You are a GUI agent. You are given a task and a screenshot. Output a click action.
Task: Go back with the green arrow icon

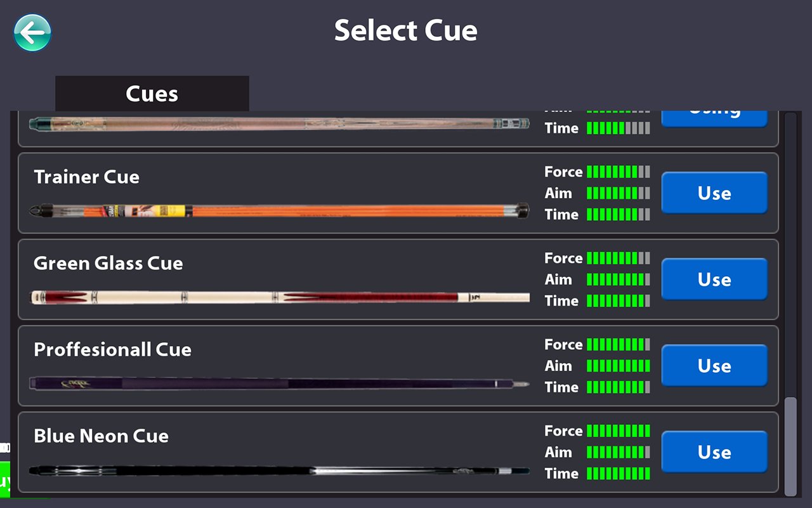[x=32, y=32]
